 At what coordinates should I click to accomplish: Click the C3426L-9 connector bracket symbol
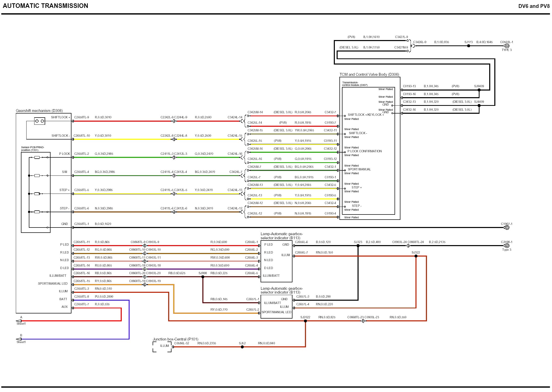coord(412,46)
